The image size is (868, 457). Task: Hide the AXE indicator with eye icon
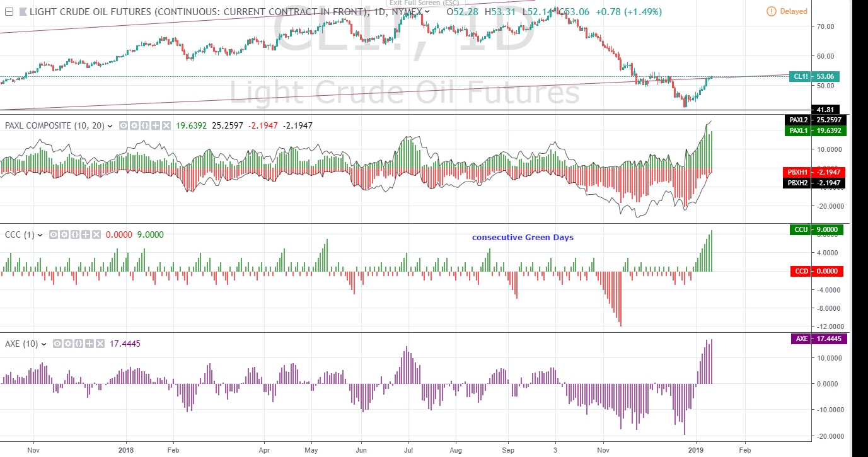(57, 344)
